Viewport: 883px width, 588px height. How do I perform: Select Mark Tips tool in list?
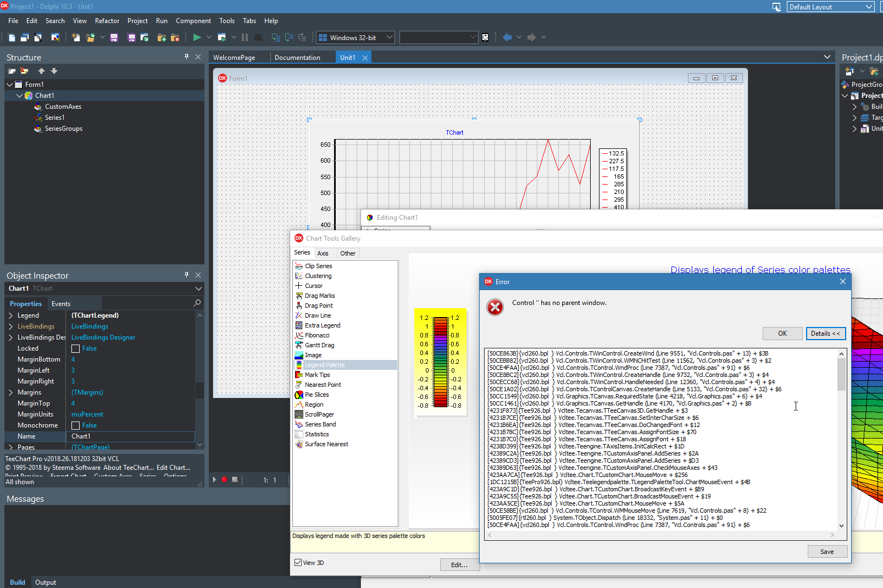[x=318, y=375]
